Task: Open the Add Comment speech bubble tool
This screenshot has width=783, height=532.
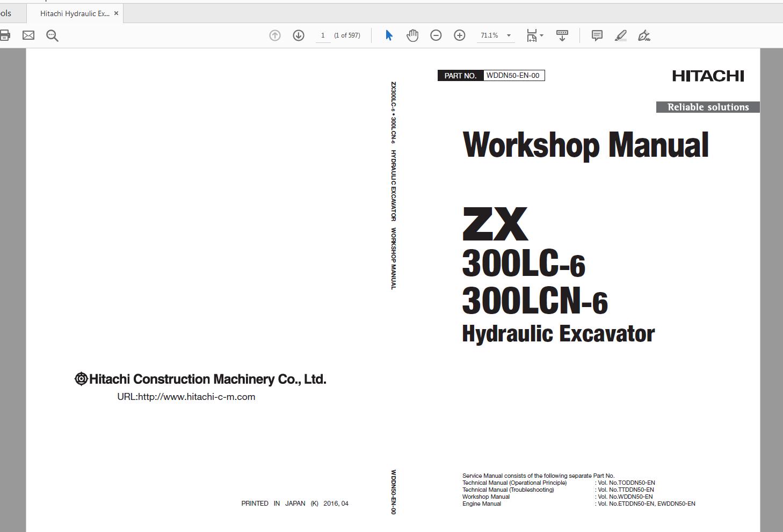Action: [x=596, y=35]
